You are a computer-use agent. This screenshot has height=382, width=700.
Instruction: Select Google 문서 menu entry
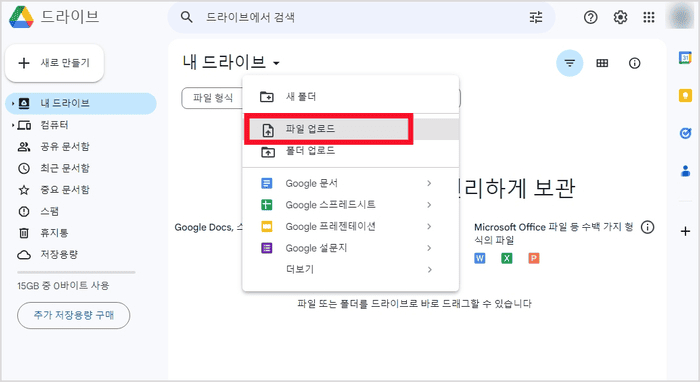[x=351, y=183]
